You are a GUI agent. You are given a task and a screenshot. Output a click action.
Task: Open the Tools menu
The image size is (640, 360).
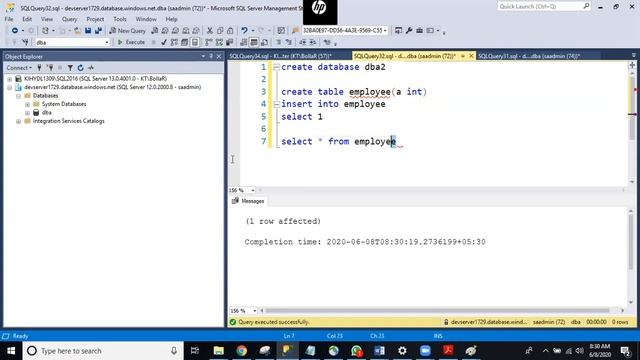click(x=120, y=19)
